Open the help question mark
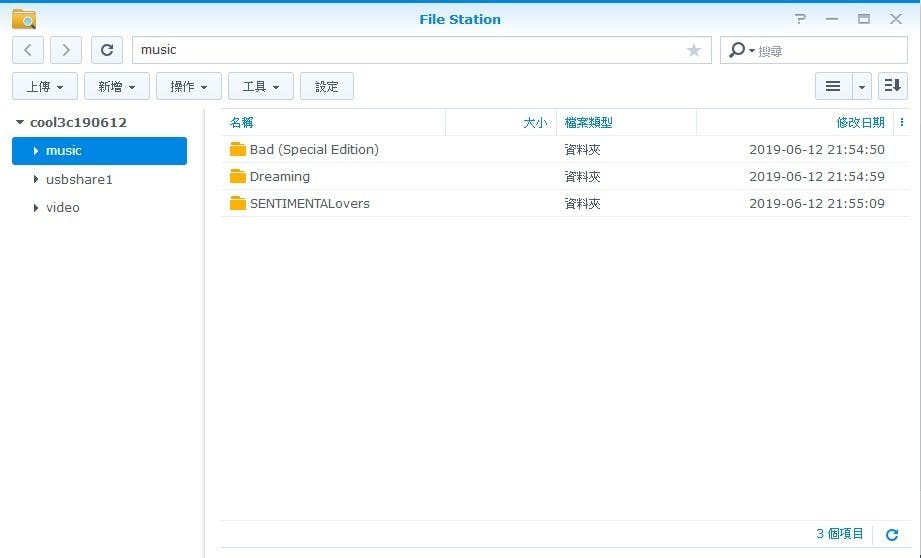 [800, 19]
